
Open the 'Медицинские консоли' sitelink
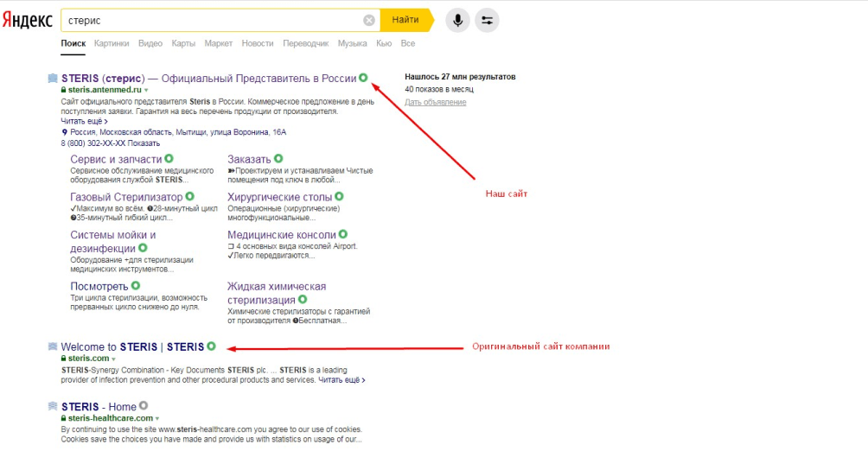[x=282, y=235]
